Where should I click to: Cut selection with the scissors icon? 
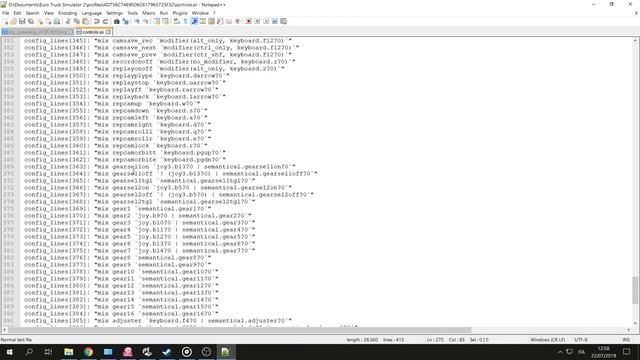click(x=68, y=21)
